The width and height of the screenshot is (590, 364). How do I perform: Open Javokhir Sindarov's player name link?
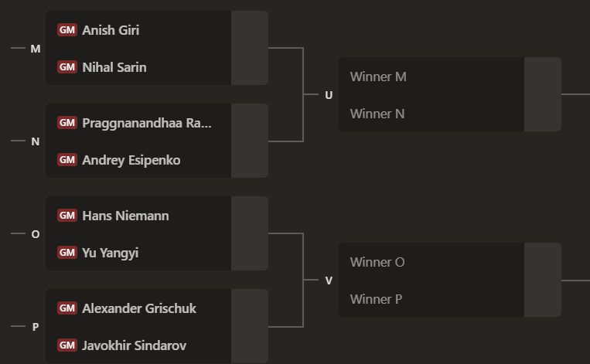[x=134, y=345]
